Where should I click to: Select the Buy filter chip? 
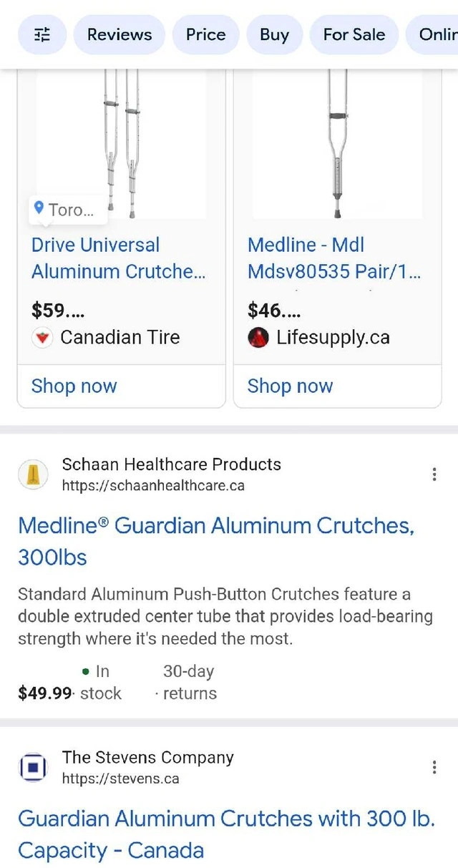(x=275, y=34)
